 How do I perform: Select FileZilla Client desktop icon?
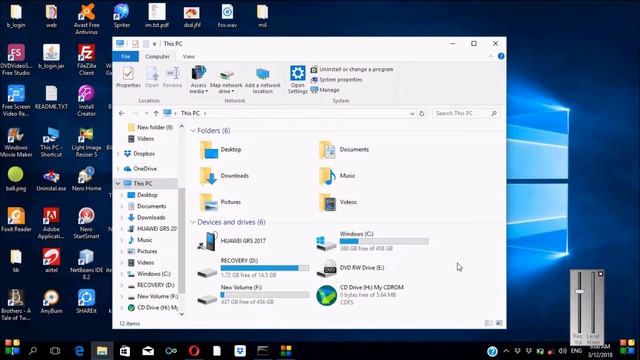86,60
